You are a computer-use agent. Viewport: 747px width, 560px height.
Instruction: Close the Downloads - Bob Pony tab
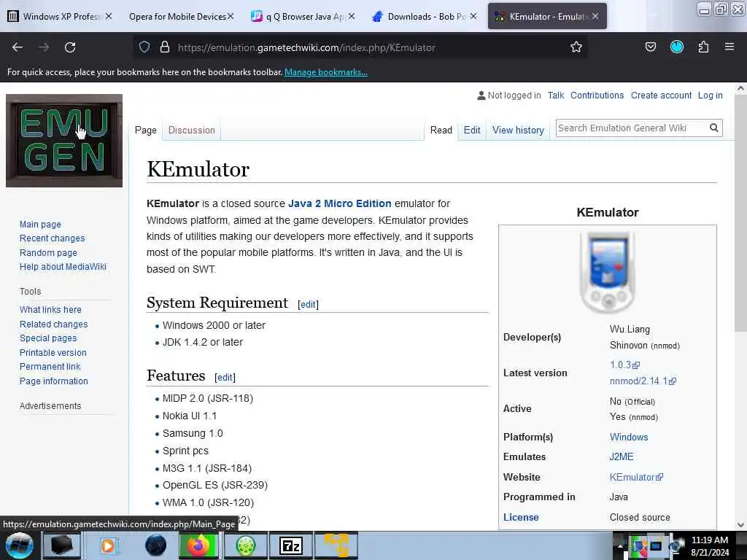click(x=473, y=16)
